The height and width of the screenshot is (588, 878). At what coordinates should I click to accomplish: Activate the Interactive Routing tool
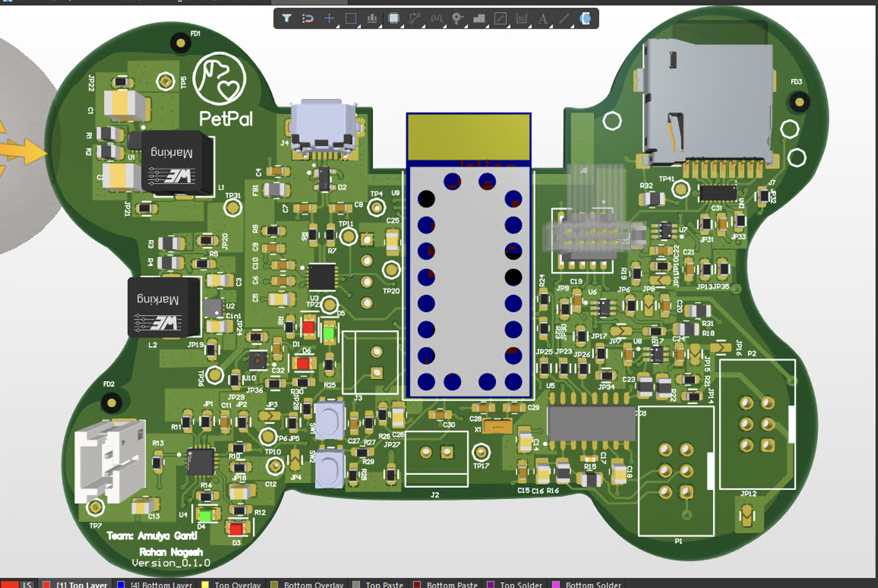tap(415, 18)
